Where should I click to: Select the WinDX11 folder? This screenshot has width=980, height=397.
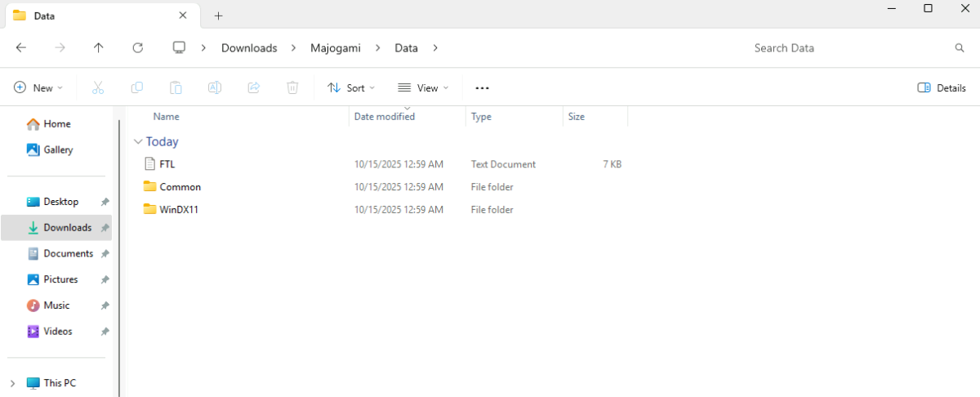pos(179,209)
